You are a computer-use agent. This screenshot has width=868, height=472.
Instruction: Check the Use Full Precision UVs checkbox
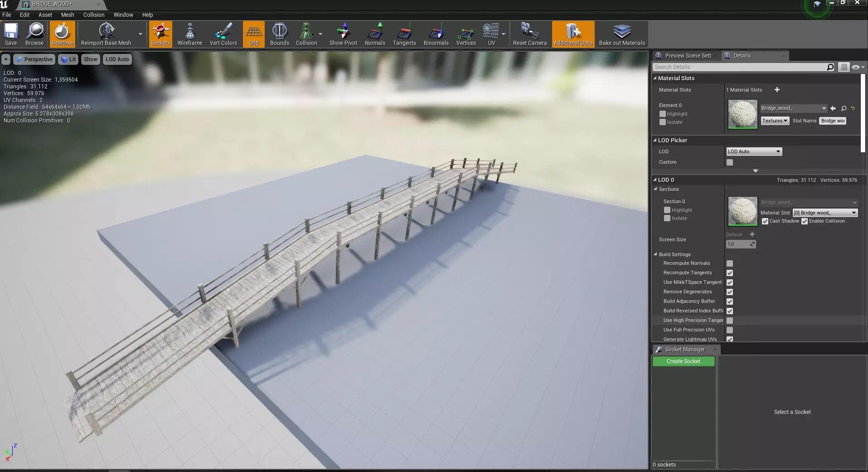[x=730, y=330]
